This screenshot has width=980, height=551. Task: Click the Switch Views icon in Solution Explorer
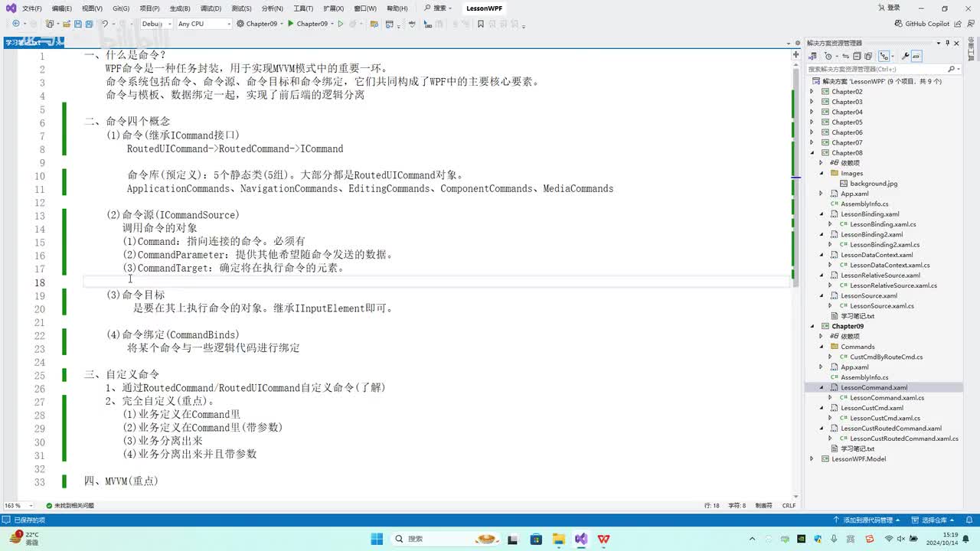click(812, 56)
